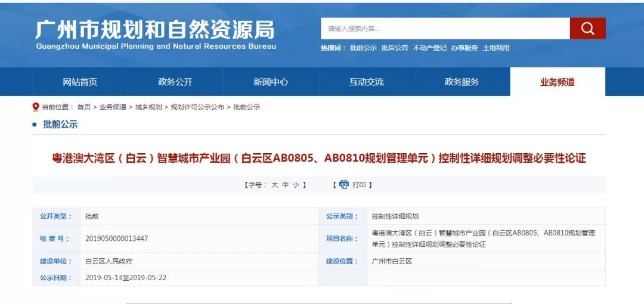Click the red search magnifier button
The width and height of the screenshot is (644, 304).
point(587,29)
